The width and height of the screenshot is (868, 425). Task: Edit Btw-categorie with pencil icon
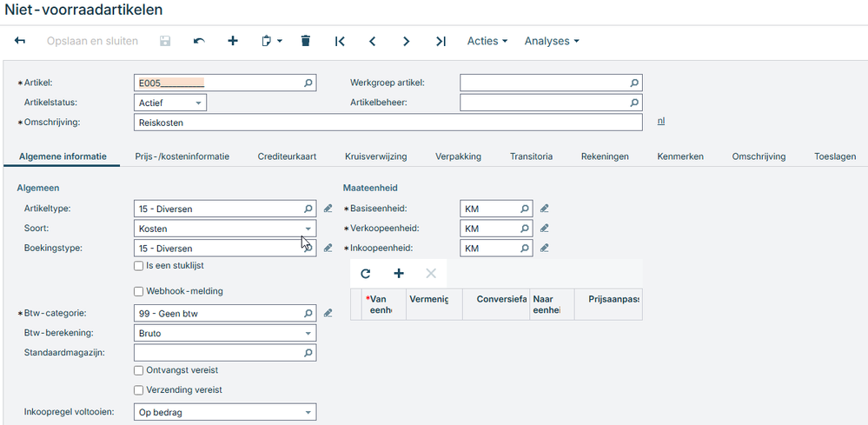click(328, 313)
